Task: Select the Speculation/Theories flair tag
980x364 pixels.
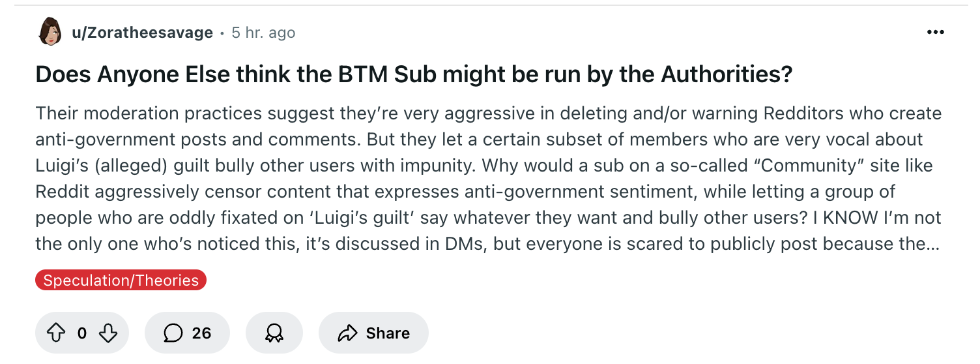Action: (x=121, y=281)
